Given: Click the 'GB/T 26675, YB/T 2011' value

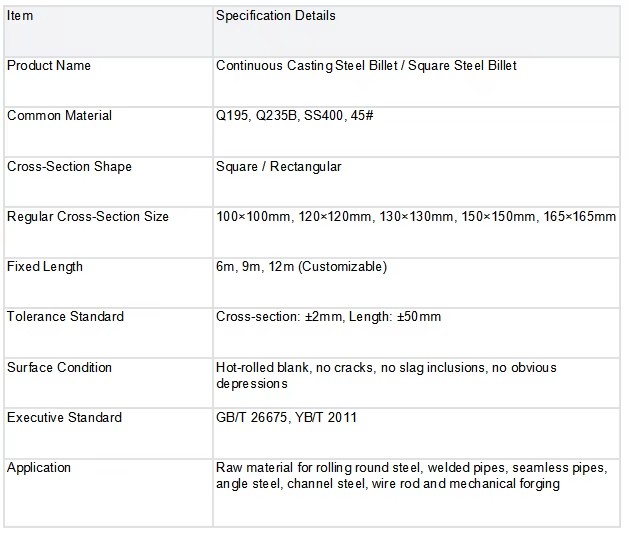Looking at the screenshot, I should coord(286,418).
